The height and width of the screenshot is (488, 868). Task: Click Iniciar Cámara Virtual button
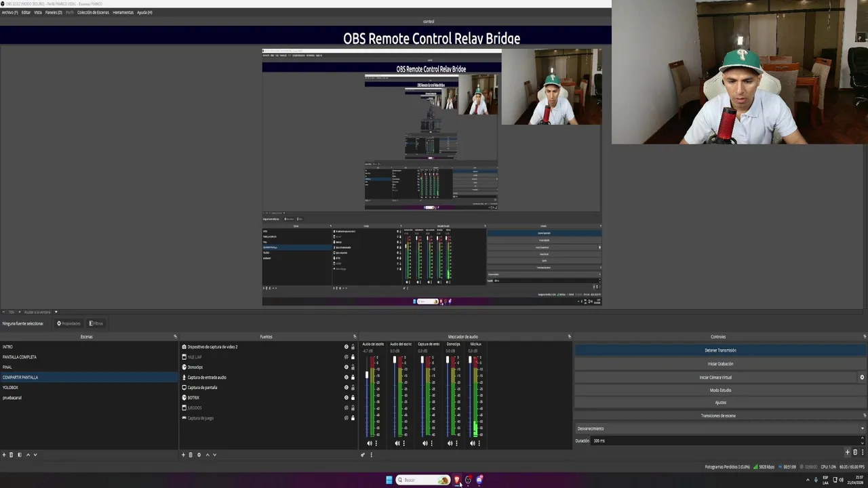(715, 378)
